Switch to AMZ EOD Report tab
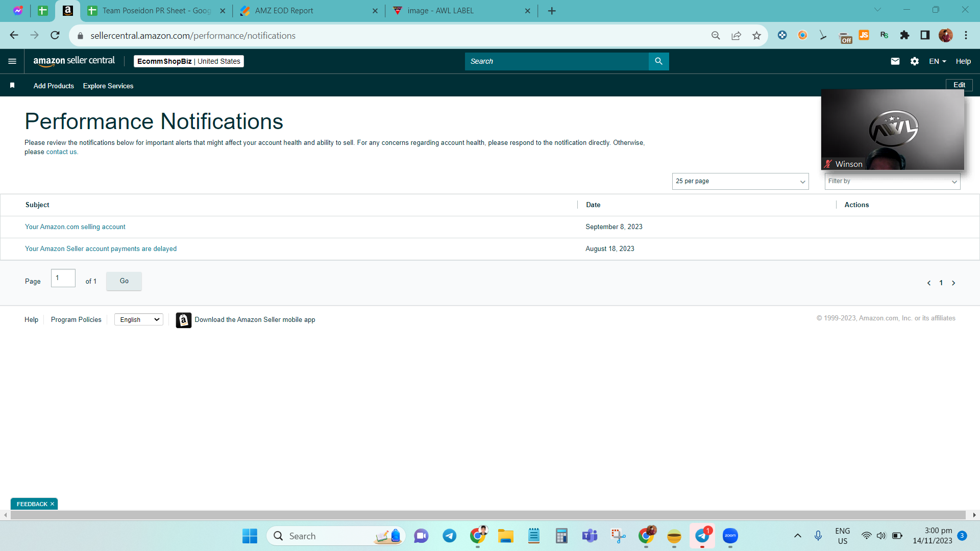 (x=309, y=11)
